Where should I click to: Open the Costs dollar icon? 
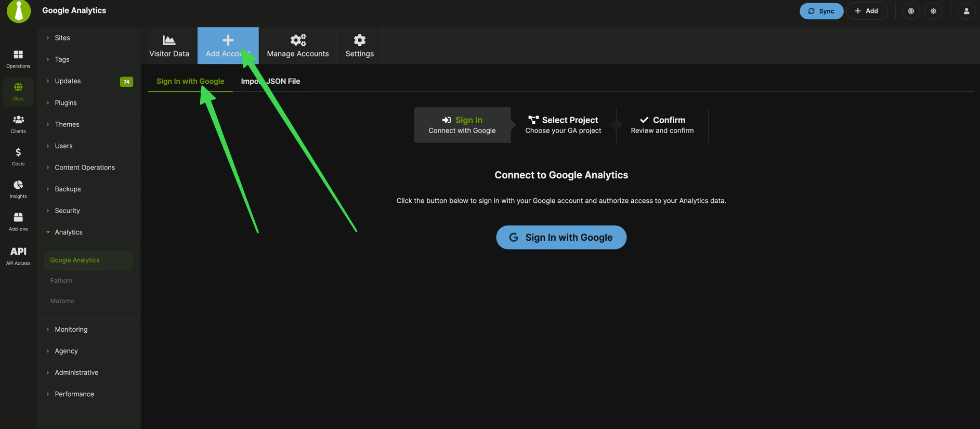[x=18, y=152]
